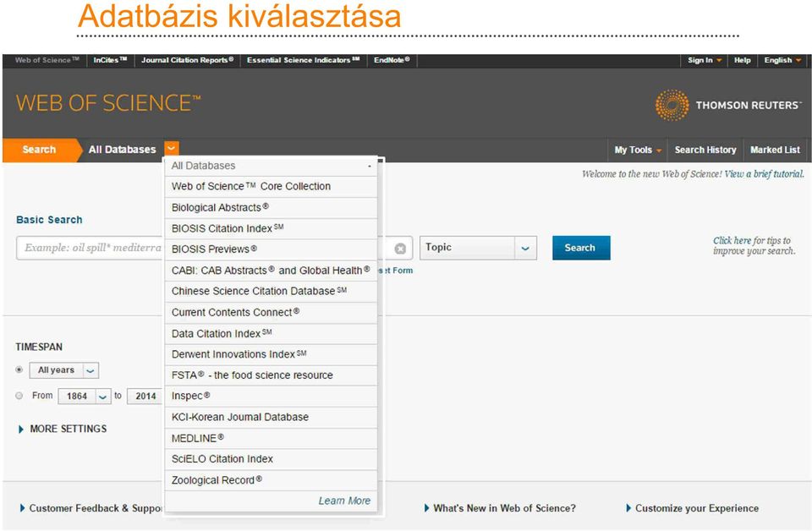Open the English language dropdown

pyautogui.click(x=782, y=60)
